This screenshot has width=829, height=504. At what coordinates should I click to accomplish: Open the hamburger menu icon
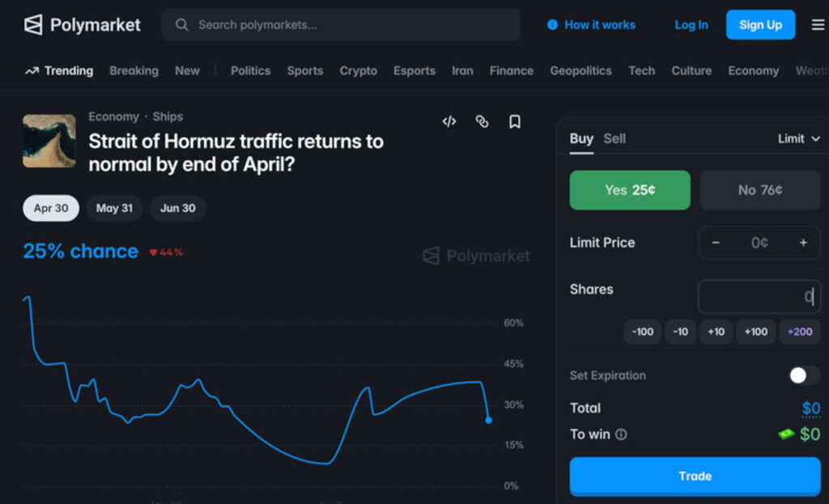point(818,25)
